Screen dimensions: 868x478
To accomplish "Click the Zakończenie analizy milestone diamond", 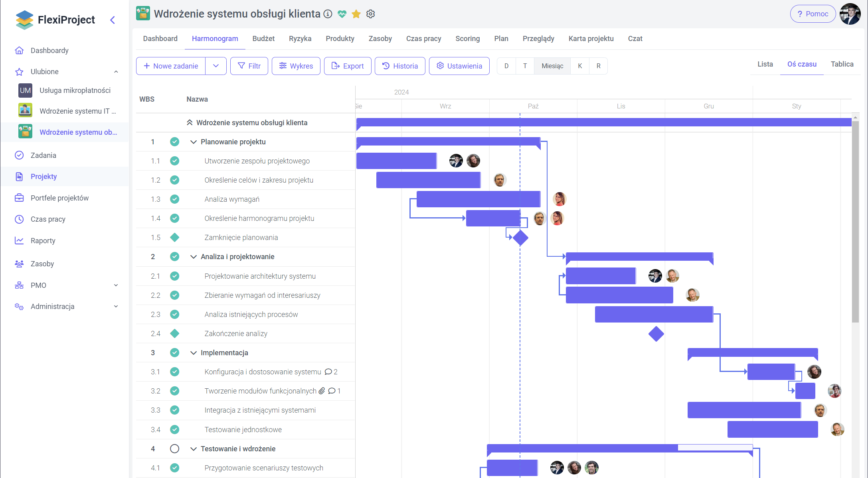I will 656,334.
